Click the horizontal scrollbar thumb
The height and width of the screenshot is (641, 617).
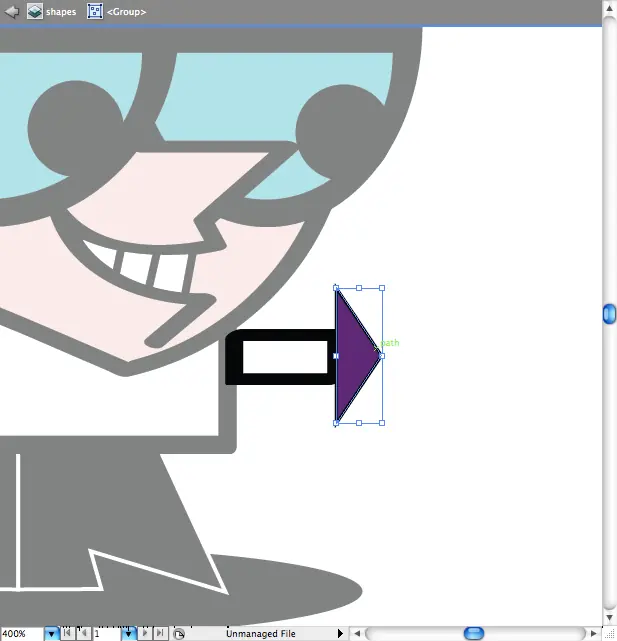pos(474,634)
